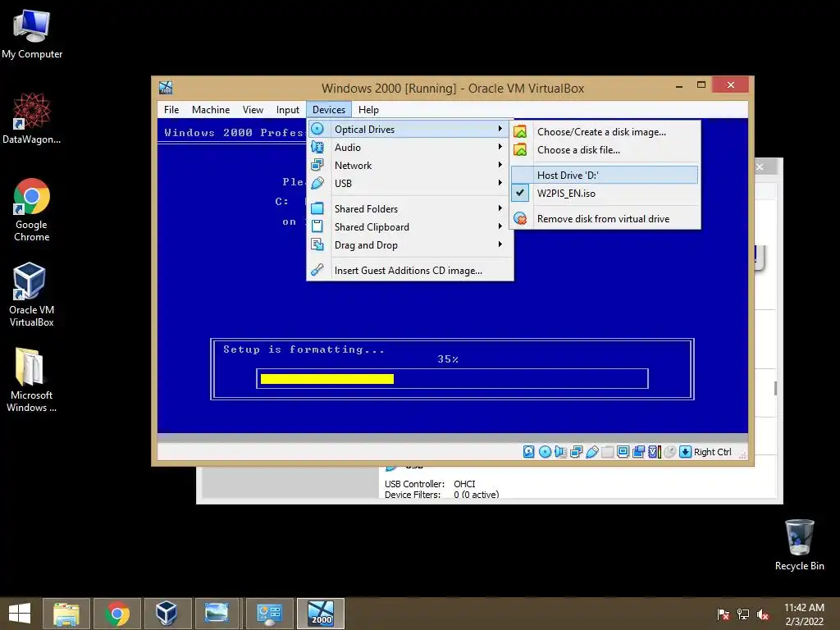
Task: Click the muted volume tray icon
Action: [x=762, y=614]
